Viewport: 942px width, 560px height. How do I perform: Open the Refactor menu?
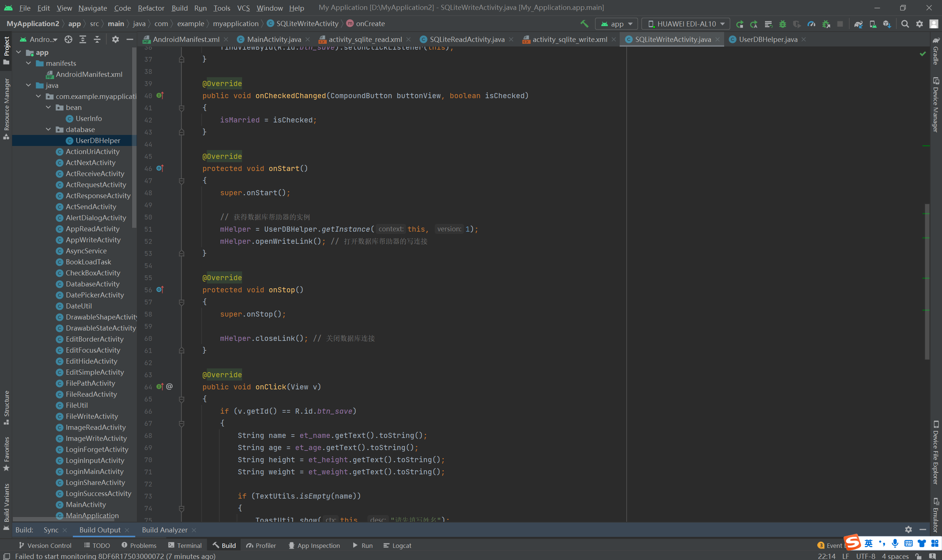pyautogui.click(x=150, y=8)
